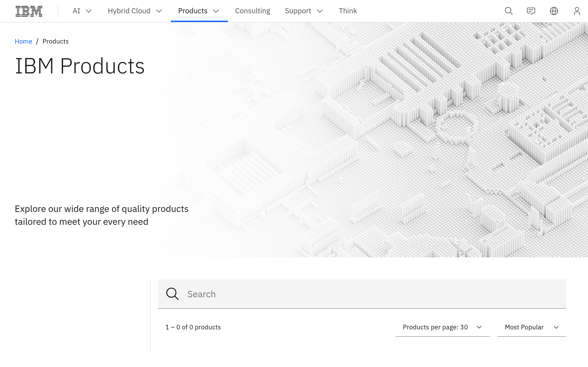Image resolution: width=588 pixels, height=367 pixels.
Task: Open the Most Popular sort dropdown
Action: pos(532,327)
